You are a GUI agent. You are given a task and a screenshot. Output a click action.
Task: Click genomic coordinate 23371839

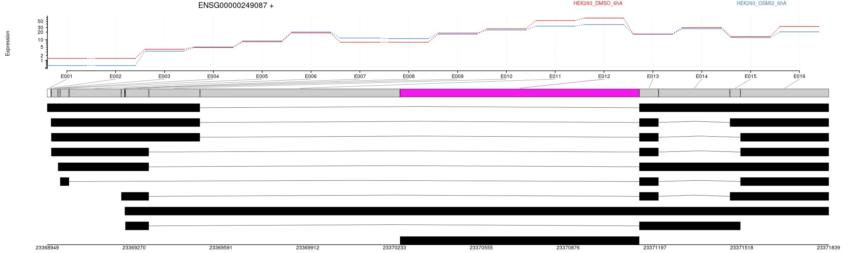click(829, 248)
